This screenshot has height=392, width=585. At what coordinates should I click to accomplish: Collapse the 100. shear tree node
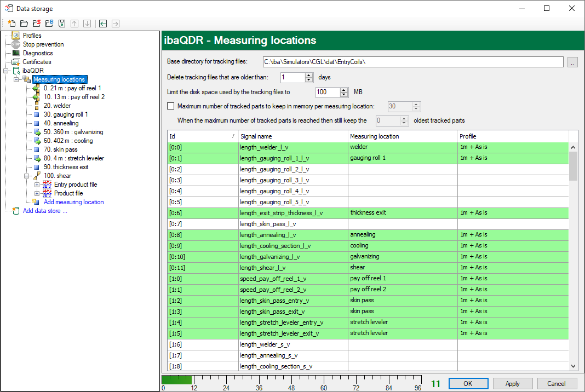[26, 176]
